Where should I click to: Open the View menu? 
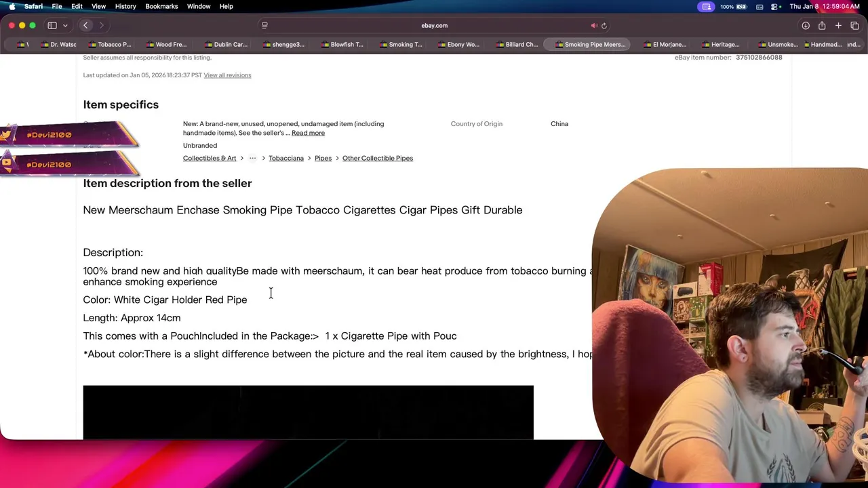(98, 7)
